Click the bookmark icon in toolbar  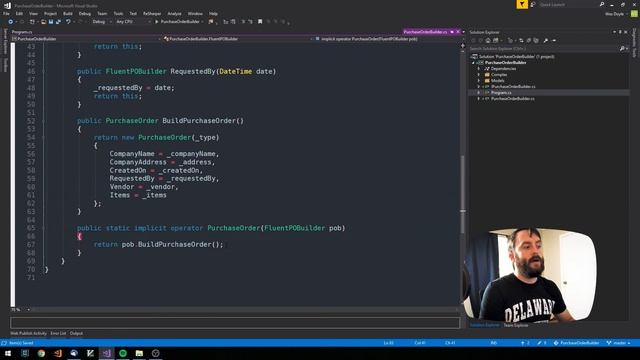[260, 22]
